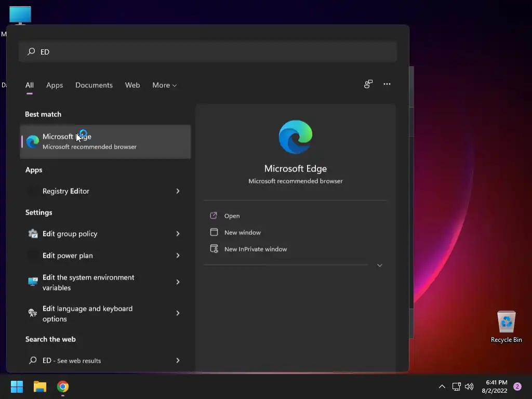The image size is (532, 399).
Task: Switch to the Apps filter tab
Action: 55,85
